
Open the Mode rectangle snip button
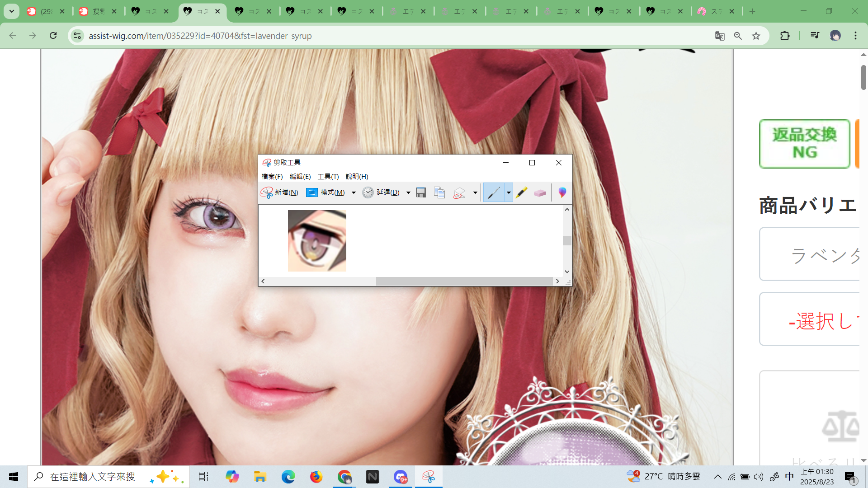point(325,192)
